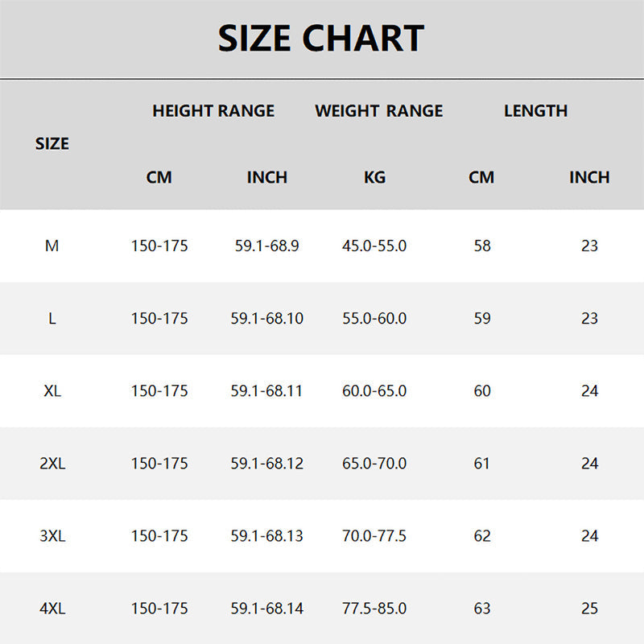
Task: Click the WEIGHT RANGE column header
Action: point(379,111)
